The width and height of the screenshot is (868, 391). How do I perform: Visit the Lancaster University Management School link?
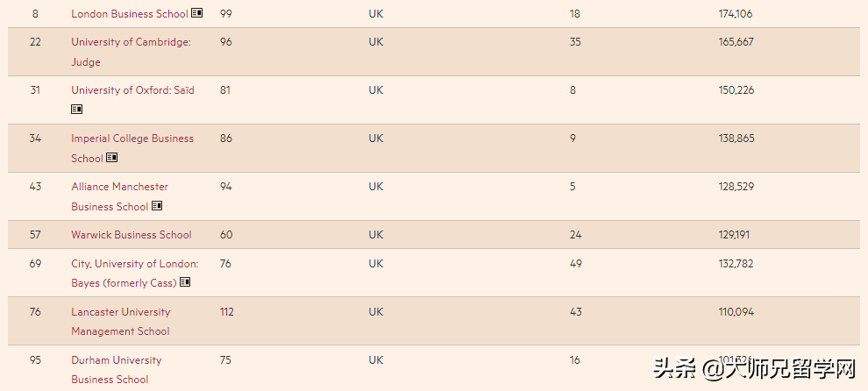coord(120,312)
